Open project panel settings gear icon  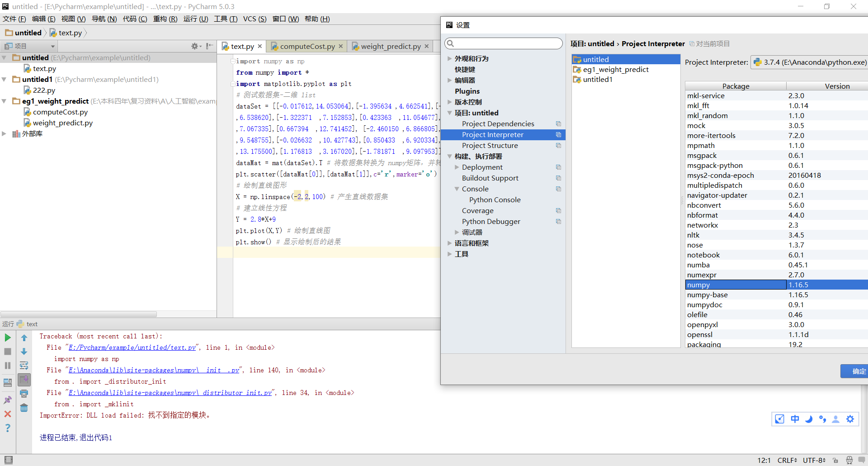pos(196,46)
